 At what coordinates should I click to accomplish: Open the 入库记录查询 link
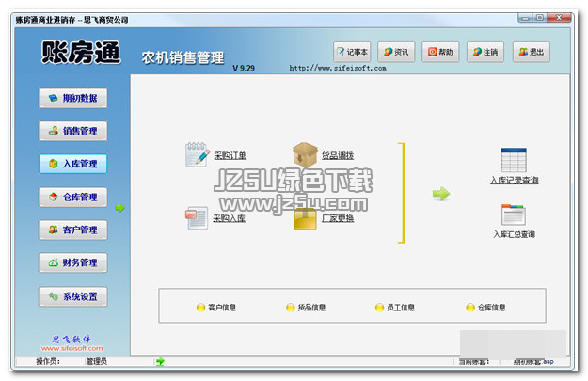tap(514, 181)
